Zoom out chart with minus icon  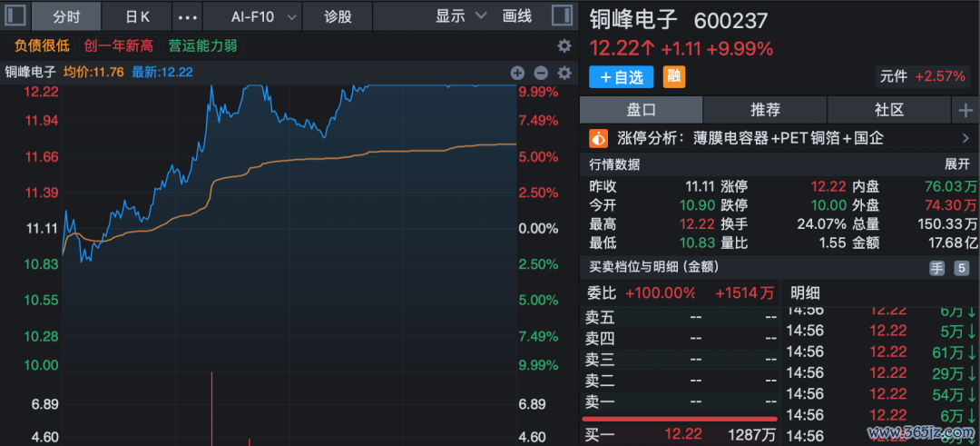pos(541,74)
